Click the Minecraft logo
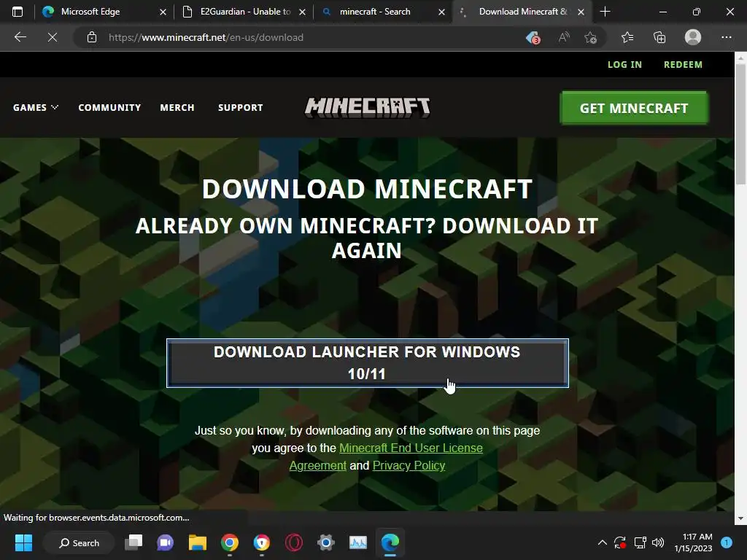This screenshot has width=747, height=560. point(368,107)
